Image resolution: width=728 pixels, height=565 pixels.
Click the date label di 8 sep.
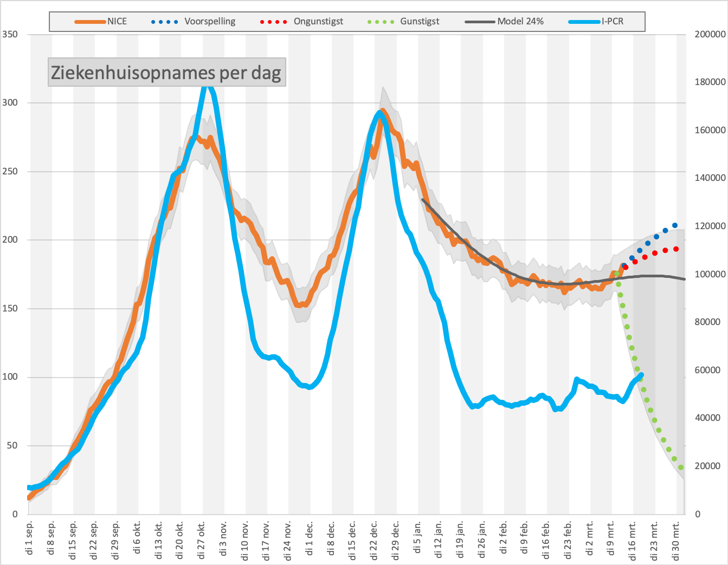tap(51, 538)
